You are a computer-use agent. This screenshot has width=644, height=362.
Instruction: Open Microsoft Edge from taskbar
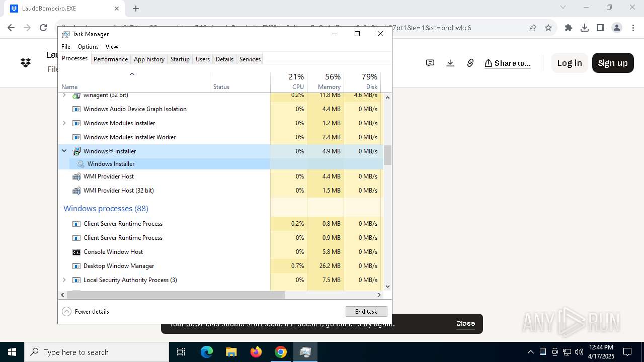(207, 352)
